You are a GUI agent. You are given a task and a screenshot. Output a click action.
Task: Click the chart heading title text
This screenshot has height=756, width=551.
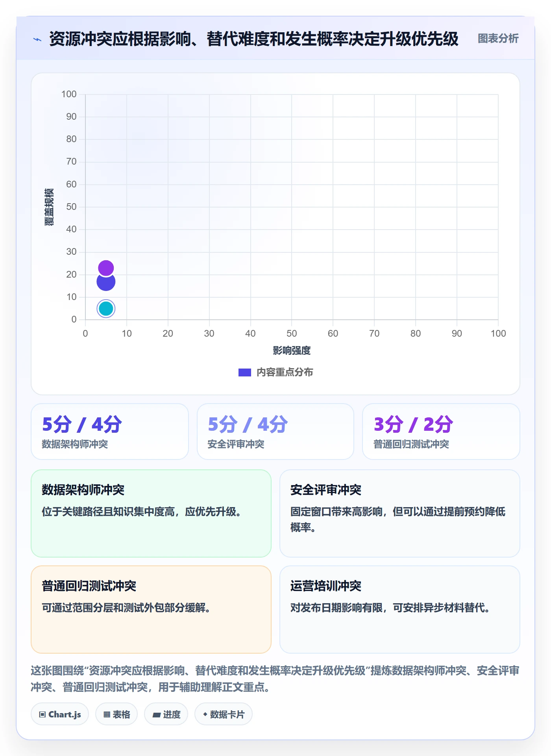pos(254,39)
